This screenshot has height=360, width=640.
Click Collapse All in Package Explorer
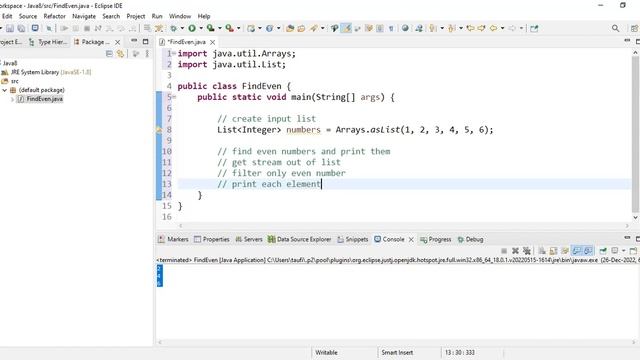[109, 53]
